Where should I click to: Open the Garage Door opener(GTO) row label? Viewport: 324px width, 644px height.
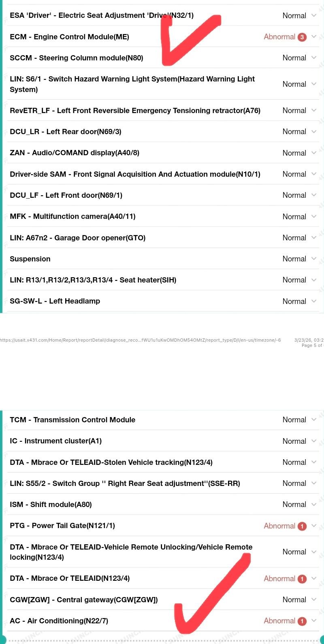click(77, 238)
